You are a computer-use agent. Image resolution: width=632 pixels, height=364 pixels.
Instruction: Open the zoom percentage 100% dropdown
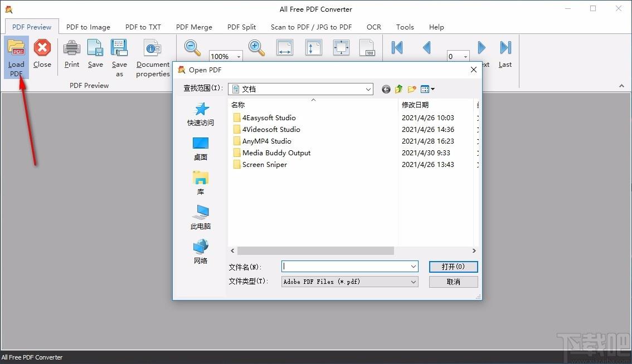[239, 57]
